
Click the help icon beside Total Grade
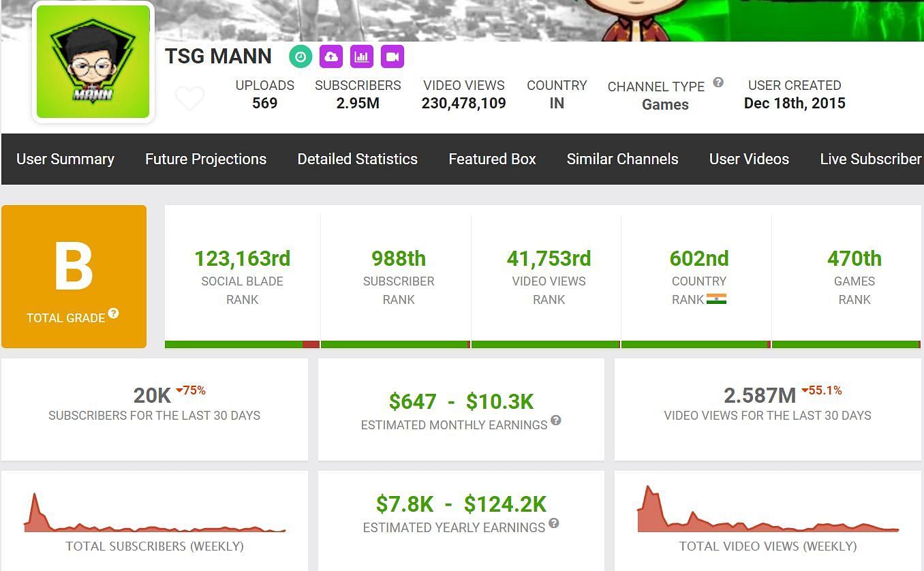pos(113,313)
